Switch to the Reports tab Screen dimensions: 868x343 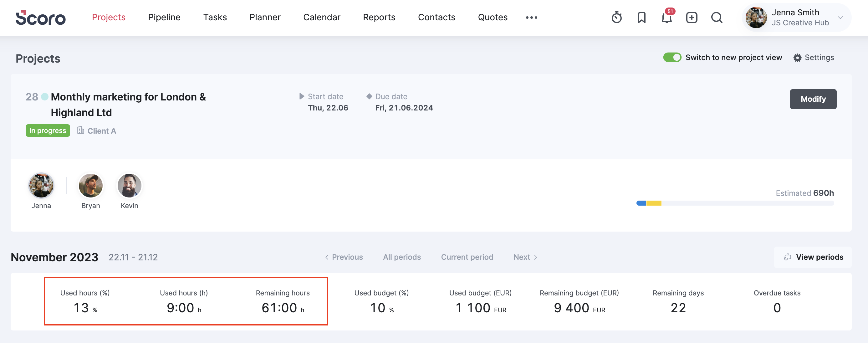pyautogui.click(x=379, y=18)
